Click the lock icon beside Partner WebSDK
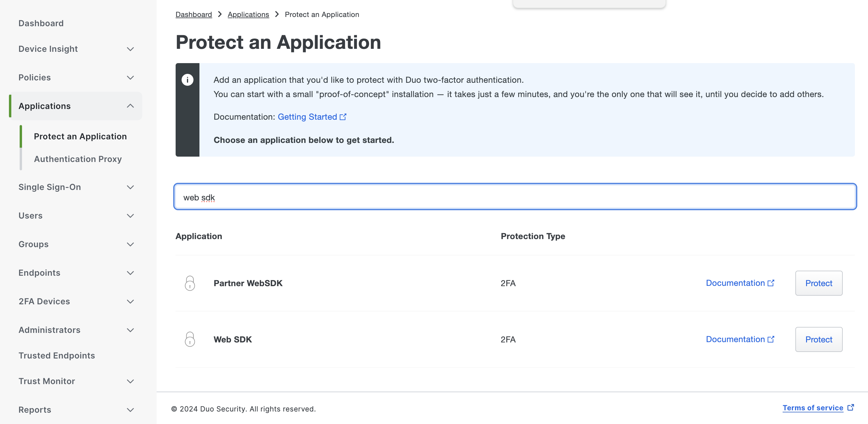This screenshot has width=868, height=424. click(x=190, y=283)
